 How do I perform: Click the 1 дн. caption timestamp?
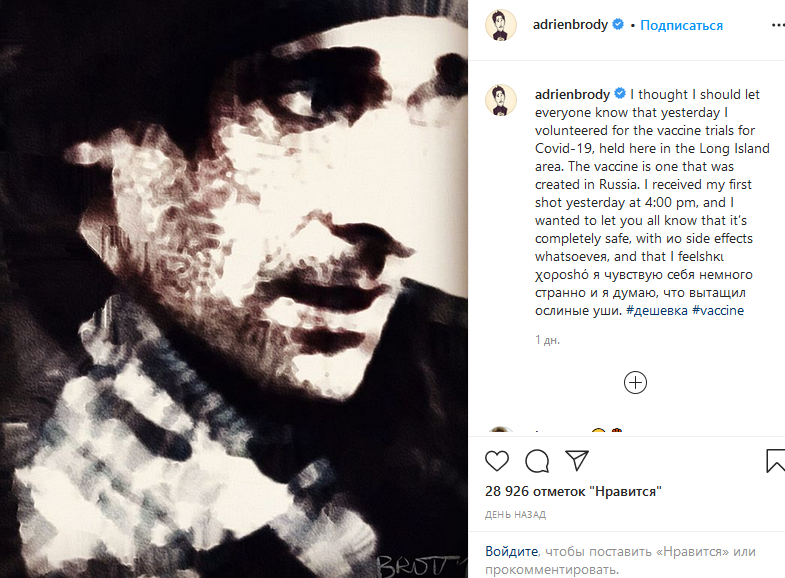point(547,340)
